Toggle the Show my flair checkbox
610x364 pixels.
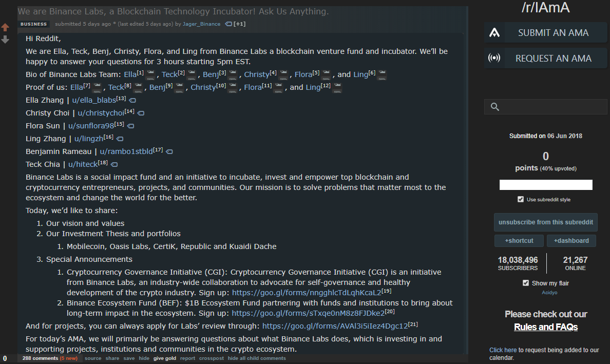525,283
